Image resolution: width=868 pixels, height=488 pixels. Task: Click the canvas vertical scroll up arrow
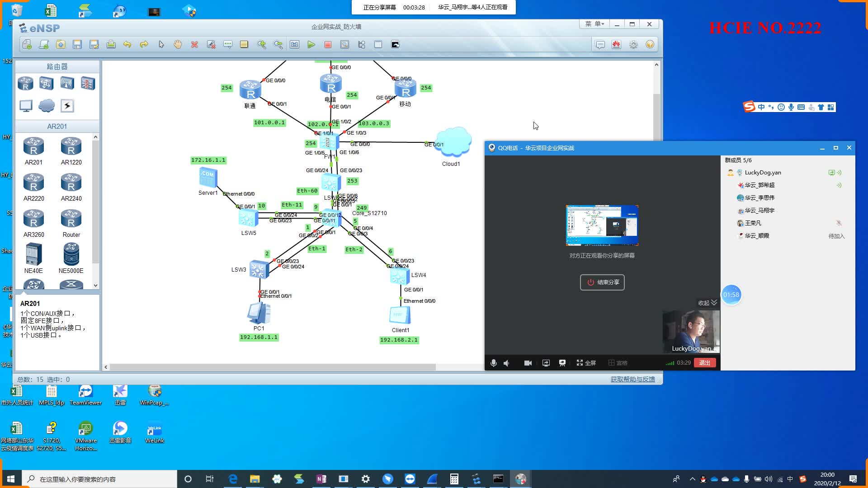(x=656, y=65)
